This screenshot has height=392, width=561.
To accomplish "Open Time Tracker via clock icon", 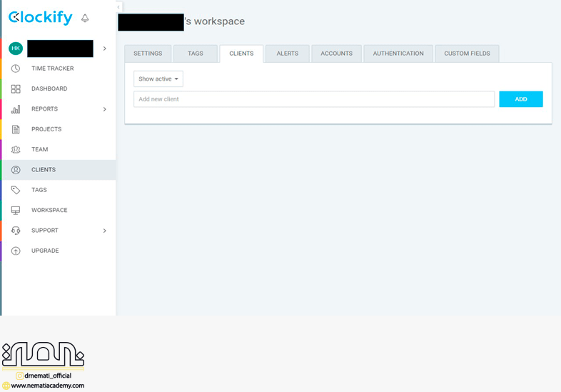I will coord(16,69).
